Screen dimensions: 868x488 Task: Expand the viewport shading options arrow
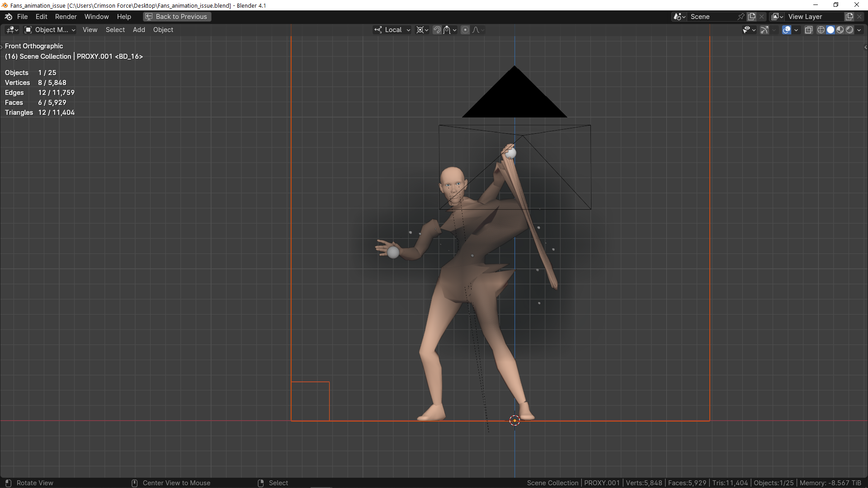tap(859, 30)
